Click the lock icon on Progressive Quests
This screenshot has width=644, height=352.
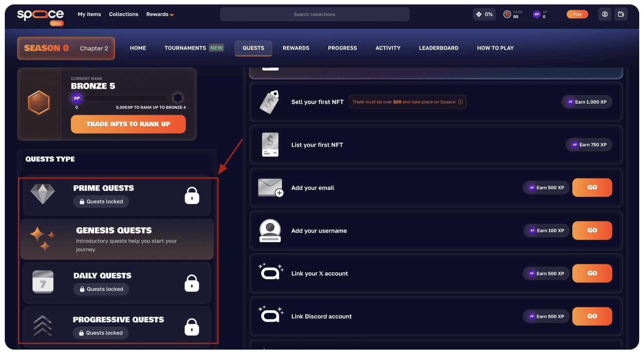(192, 327)
